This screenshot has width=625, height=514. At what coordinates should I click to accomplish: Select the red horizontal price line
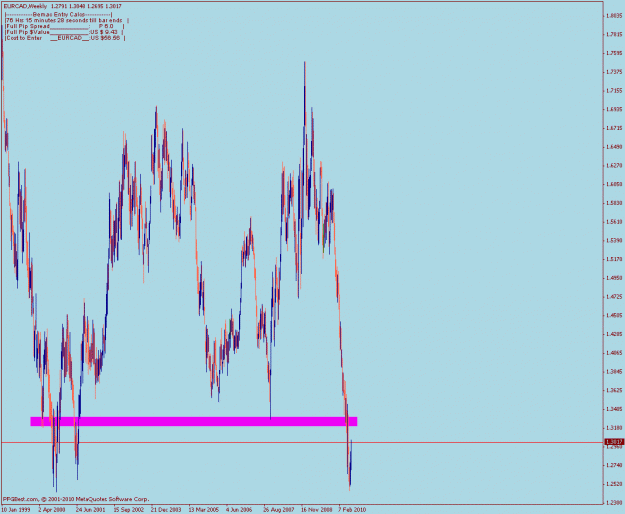coord(302,442)
